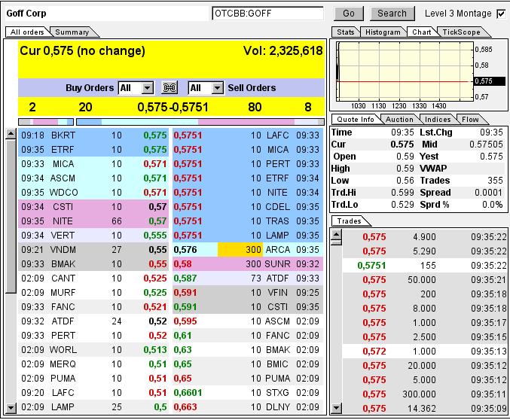
Task: Click the Trades count 355
Action: click(495, 181)
